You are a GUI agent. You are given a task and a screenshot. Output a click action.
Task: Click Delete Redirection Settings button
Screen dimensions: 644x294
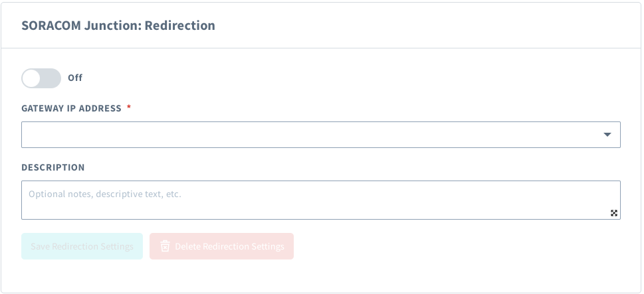221,246
